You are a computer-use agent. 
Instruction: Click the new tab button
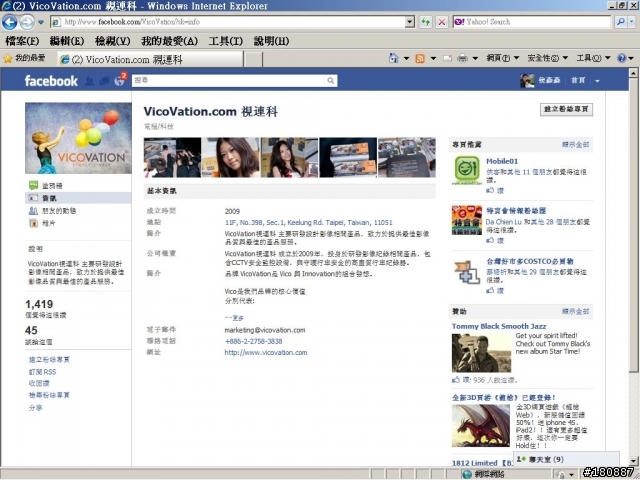click(254, 60)
